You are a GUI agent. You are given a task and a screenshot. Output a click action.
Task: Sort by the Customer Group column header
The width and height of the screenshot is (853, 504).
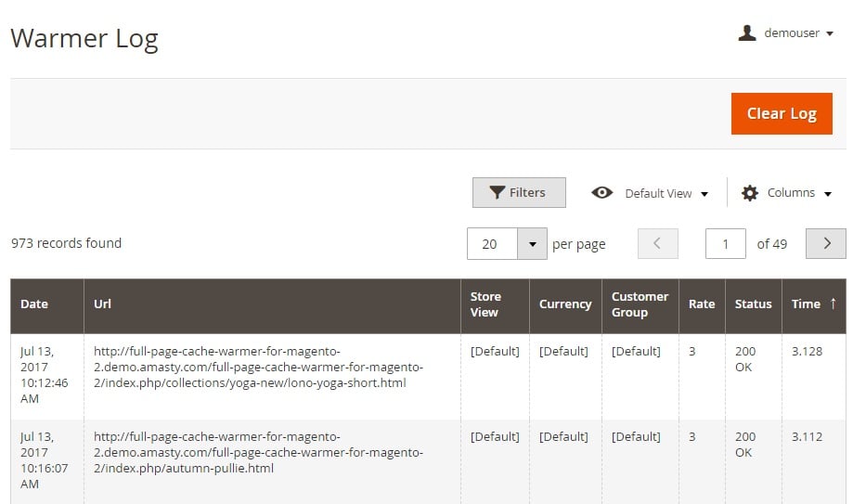coord(640,306)
